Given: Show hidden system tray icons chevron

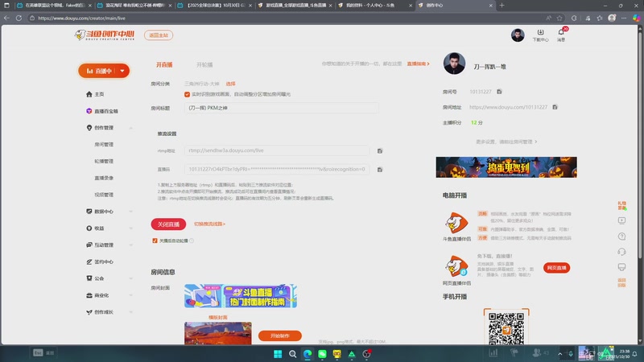Looking at the screenshot, I should [559, 354].
